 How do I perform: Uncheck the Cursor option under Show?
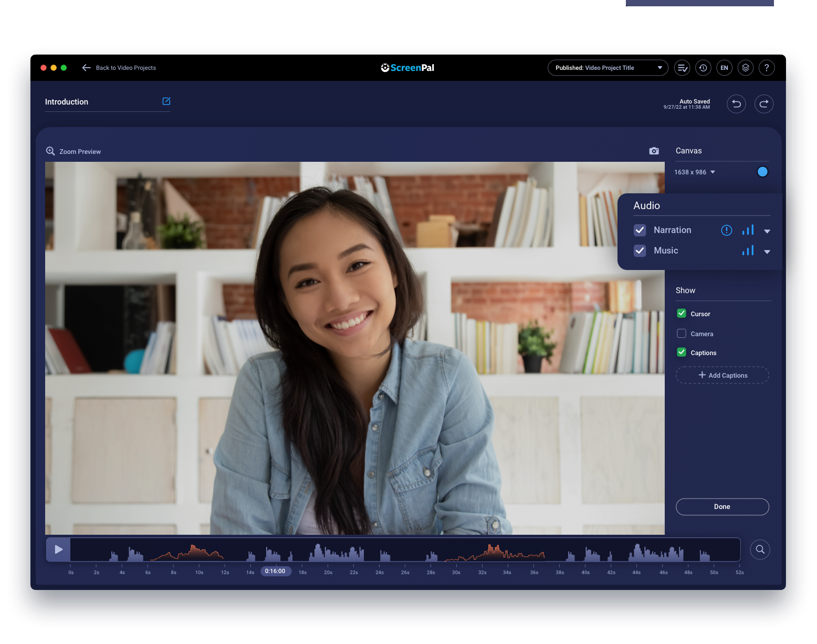[682, 313]
